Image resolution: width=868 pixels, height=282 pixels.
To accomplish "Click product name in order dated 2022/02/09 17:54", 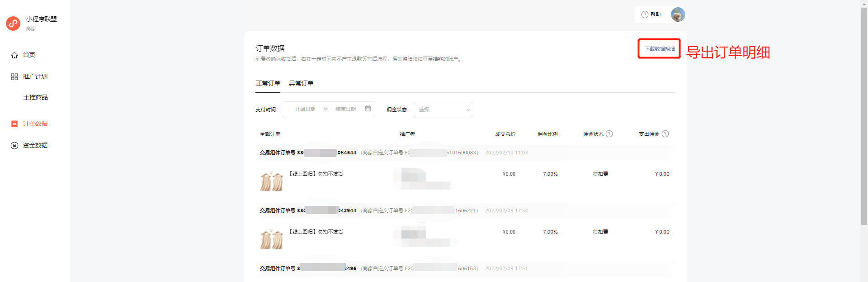I will pyautogui.click(x=316, y=232).
